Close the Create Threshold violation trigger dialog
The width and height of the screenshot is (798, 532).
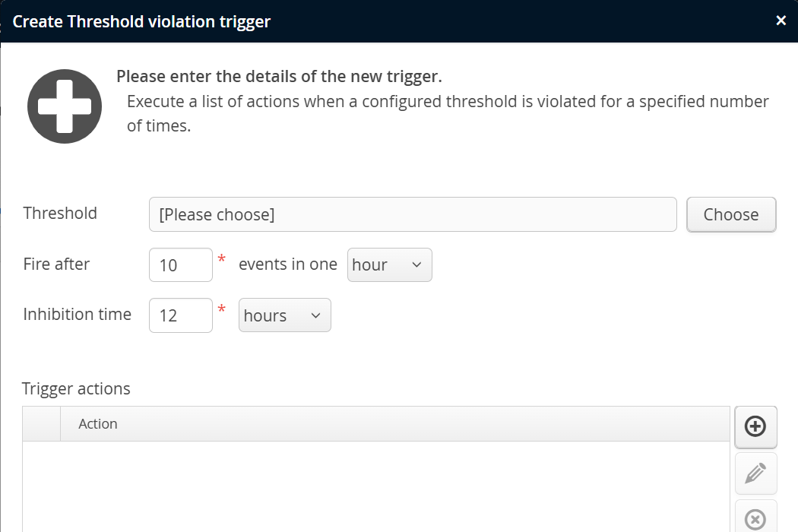click(x=781, y=21)
